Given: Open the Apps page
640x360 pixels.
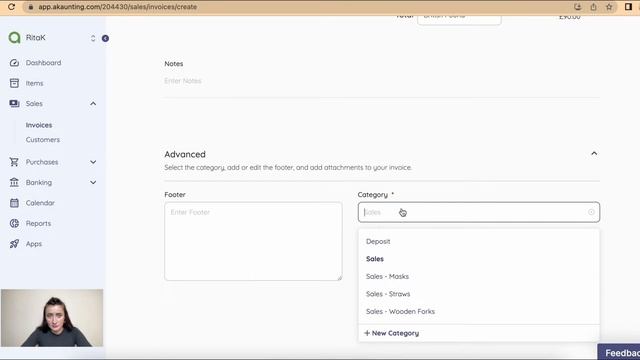Looking at the screenshot, I should click(34, 244).
